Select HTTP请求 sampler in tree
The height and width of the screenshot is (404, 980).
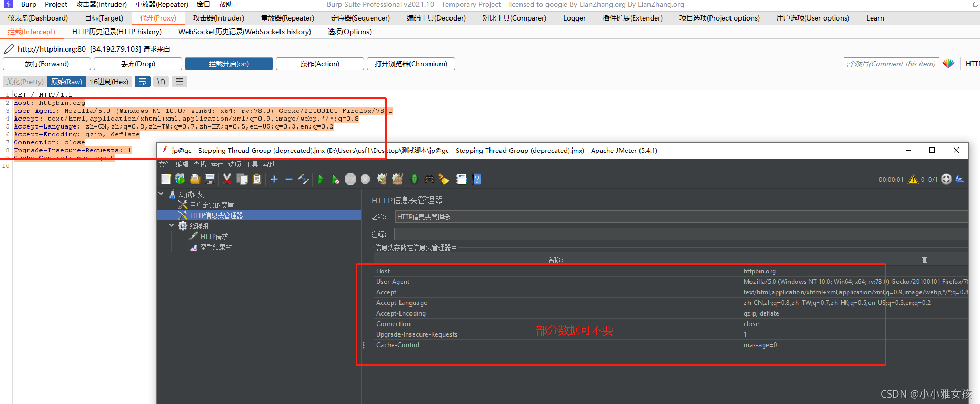(x=214, y=237)
